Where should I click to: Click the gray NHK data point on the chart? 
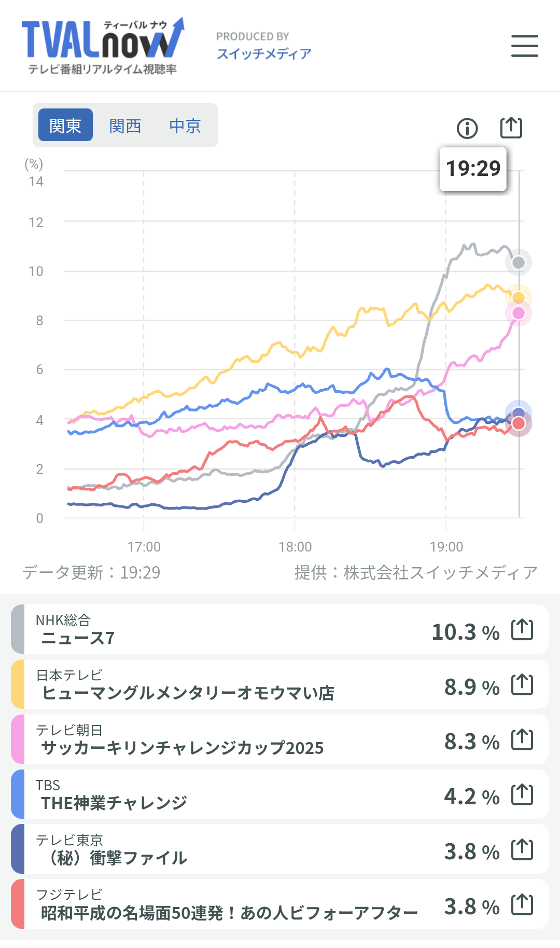tap(519, 263)
